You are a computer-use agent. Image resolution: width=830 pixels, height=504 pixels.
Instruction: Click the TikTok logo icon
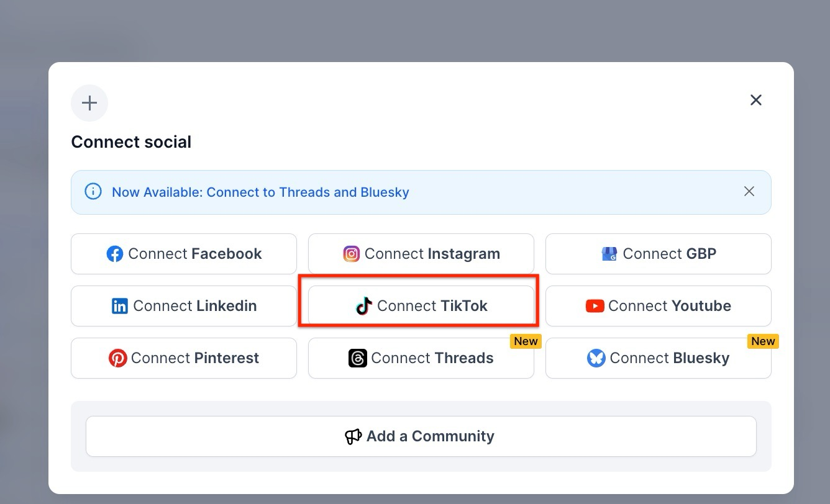tap(364, 306)
